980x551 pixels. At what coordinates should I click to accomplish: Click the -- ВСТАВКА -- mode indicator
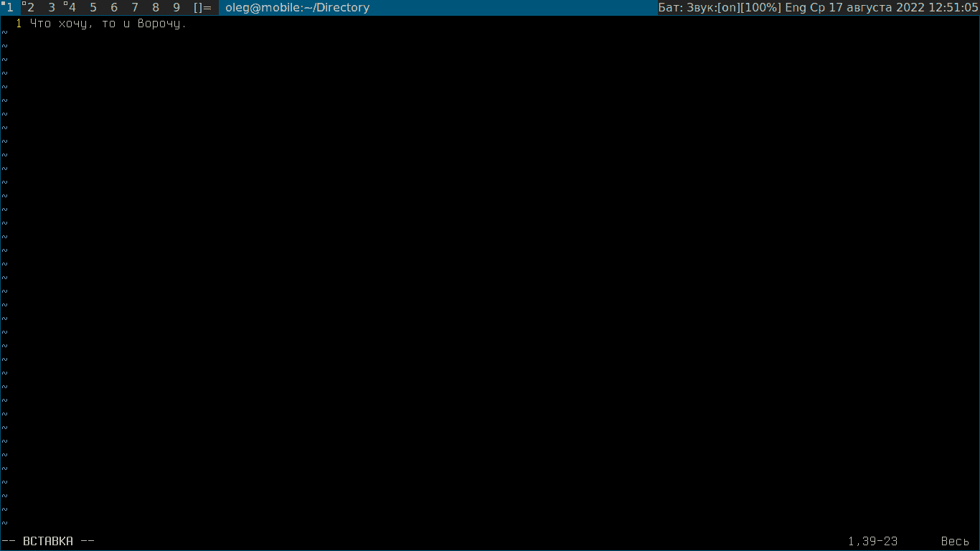48,541
